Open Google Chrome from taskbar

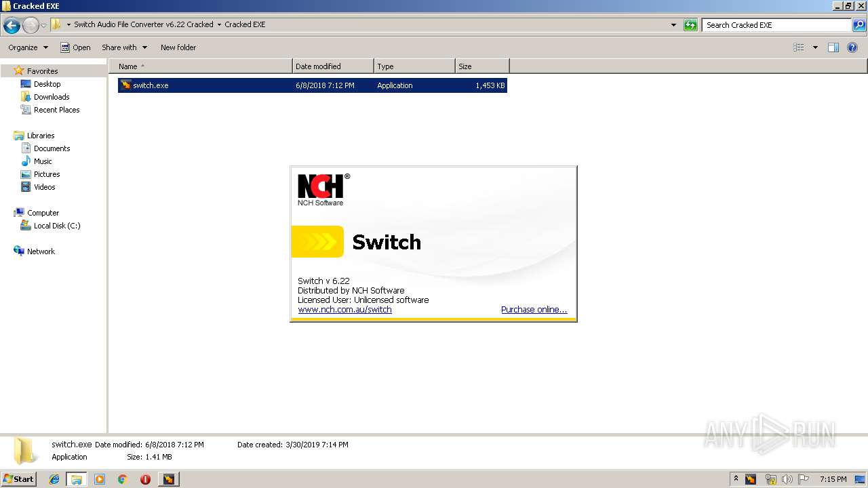pyautogui.click(x=122, y=479)
